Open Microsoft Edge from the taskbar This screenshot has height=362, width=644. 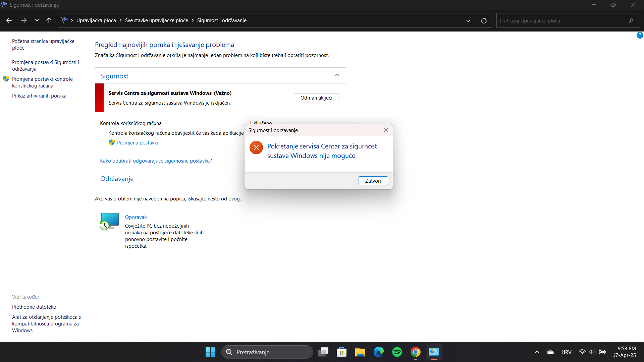coord(379,352)
